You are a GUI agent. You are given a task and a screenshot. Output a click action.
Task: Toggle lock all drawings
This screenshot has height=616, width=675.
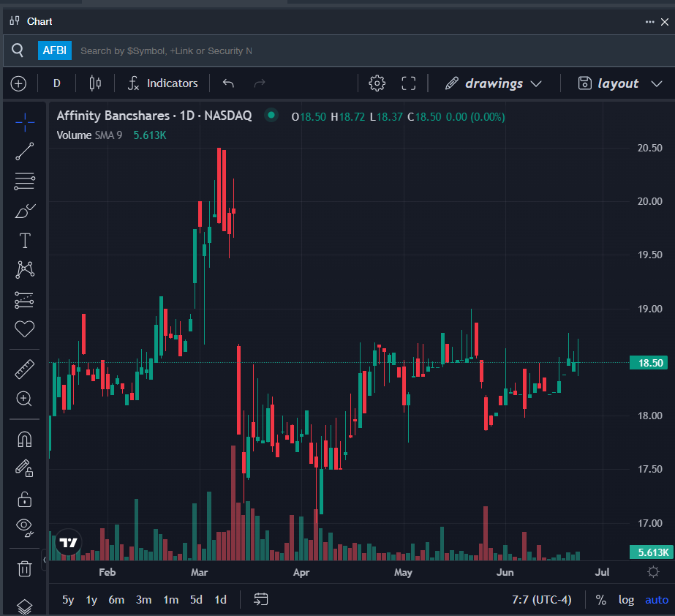click(25, 499)
